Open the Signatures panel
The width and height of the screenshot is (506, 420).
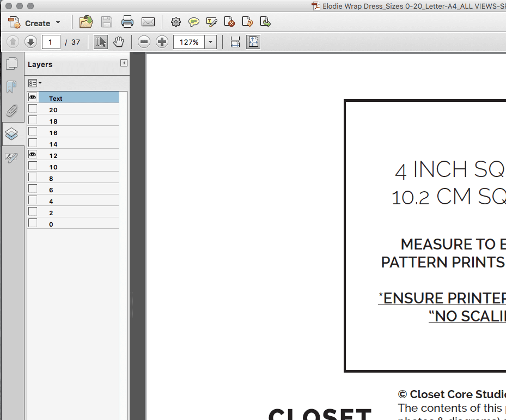[11, 157]
